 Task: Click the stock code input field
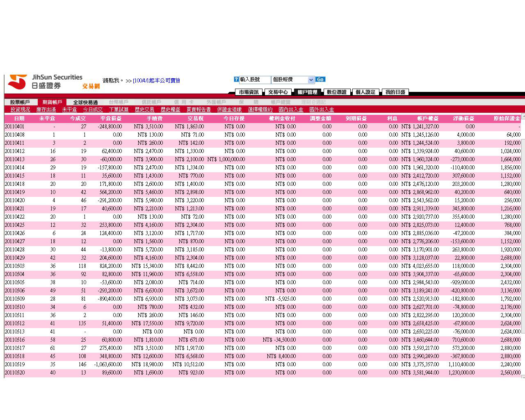pyautogui.click(x=255, y=80)
